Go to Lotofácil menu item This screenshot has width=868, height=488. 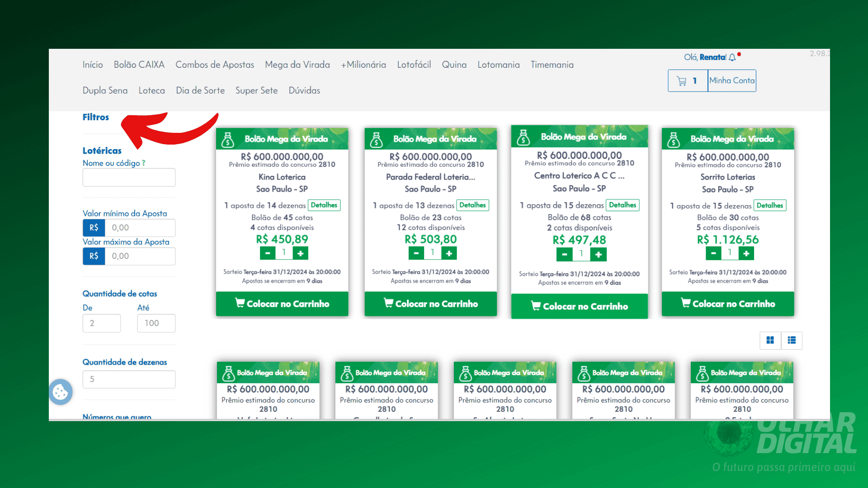click(414, 65)
